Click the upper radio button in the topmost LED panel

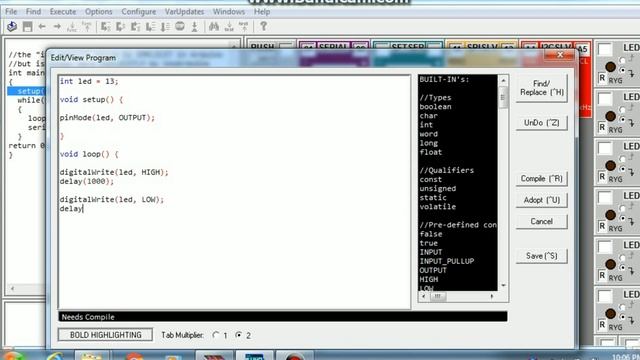coord(622,60)
